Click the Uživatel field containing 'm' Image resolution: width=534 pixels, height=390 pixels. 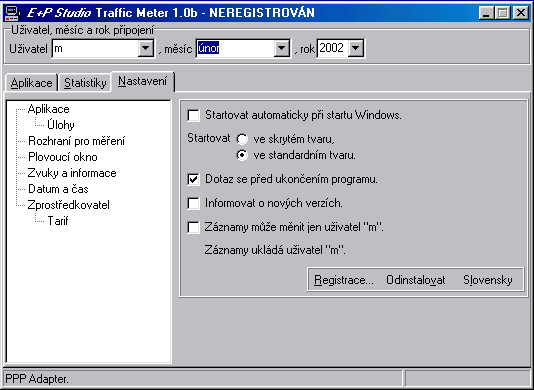click(95, 48)
